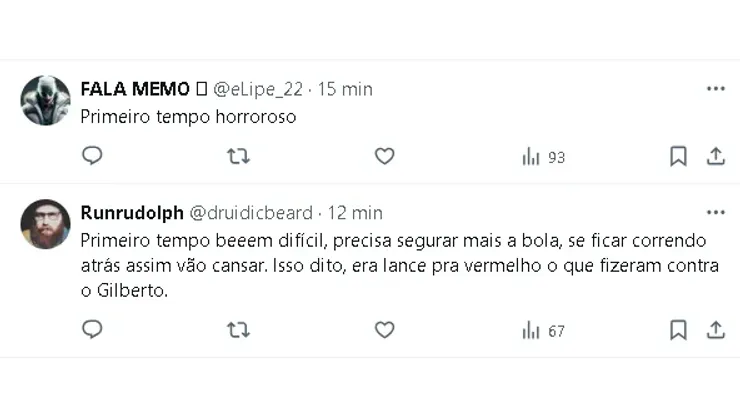This screenshot has width=740, height=416.
Task: View analytics showing 93 views
Action: [x=543, y=157]
